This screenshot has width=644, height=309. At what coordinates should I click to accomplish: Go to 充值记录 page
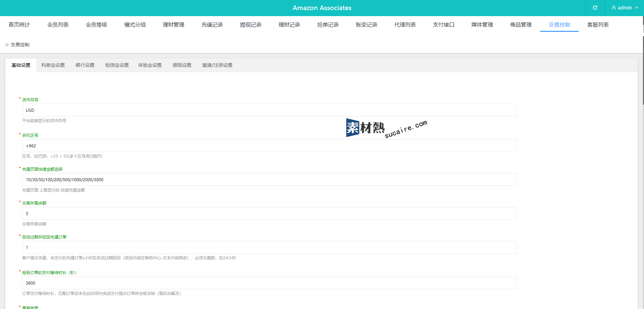tap(212, 24)
